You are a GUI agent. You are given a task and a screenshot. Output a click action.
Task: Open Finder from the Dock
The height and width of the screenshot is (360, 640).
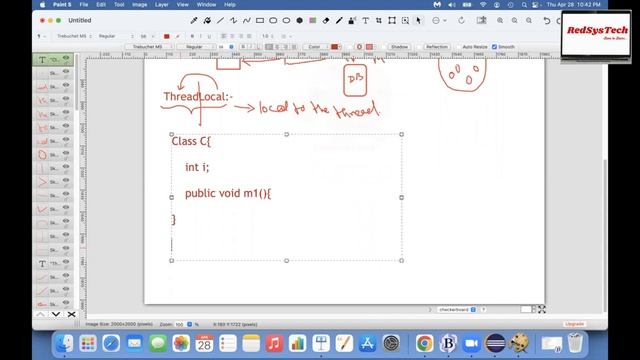[x=64, y=343]
